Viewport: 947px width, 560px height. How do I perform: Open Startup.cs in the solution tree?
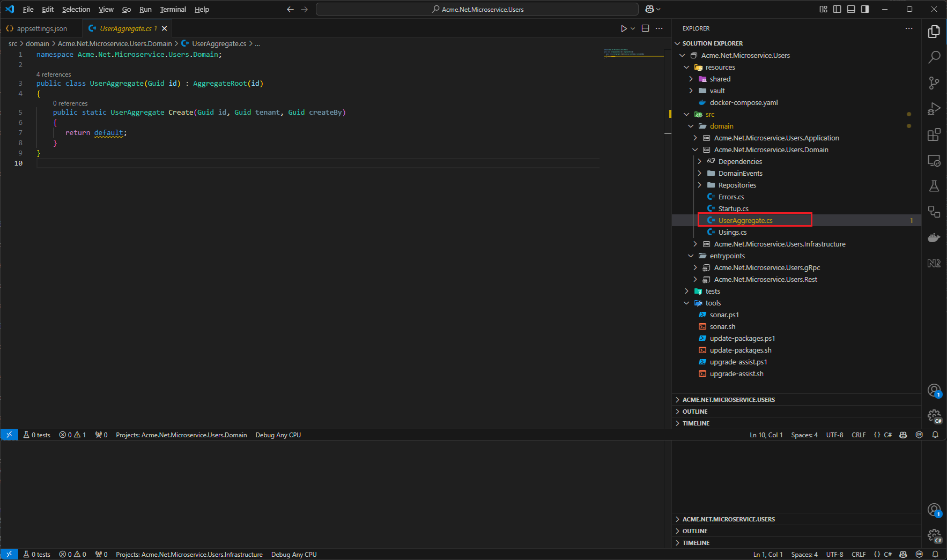[x=733, y=208]
